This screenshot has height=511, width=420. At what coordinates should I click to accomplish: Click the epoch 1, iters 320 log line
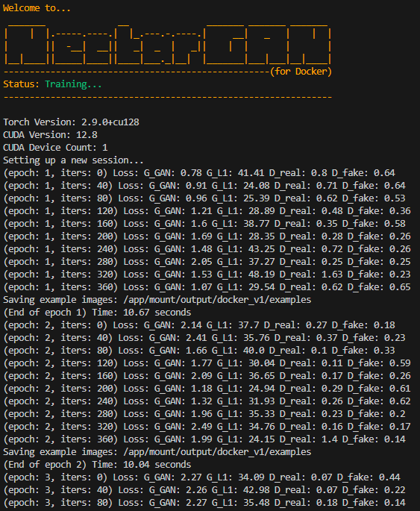pyautogui.click(x=207, y=275)
